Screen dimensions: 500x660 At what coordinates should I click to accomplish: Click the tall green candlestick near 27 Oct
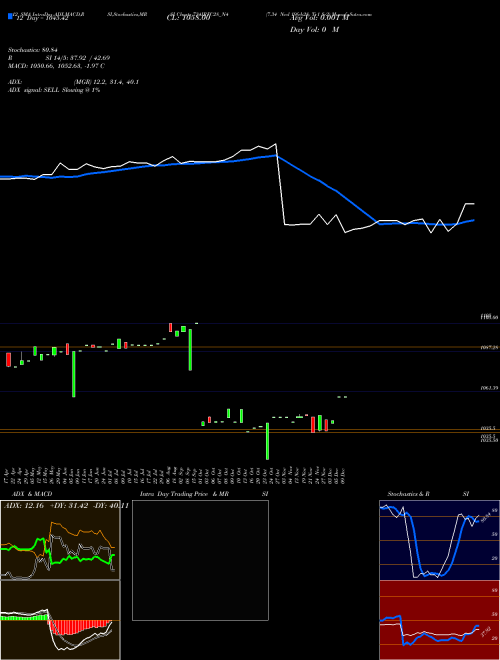(267, 441)
